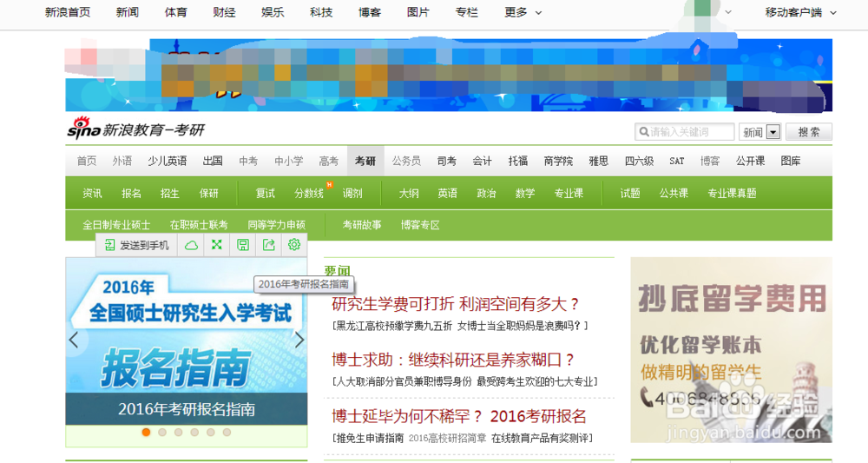Click the Sina logo
The image size is (868, 463).
(83, 128)
